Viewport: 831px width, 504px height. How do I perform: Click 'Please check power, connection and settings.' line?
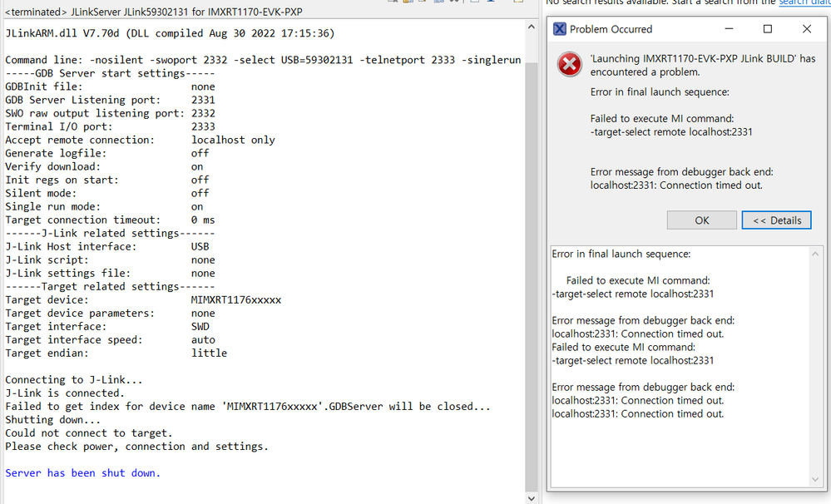[x=136, y=447]
